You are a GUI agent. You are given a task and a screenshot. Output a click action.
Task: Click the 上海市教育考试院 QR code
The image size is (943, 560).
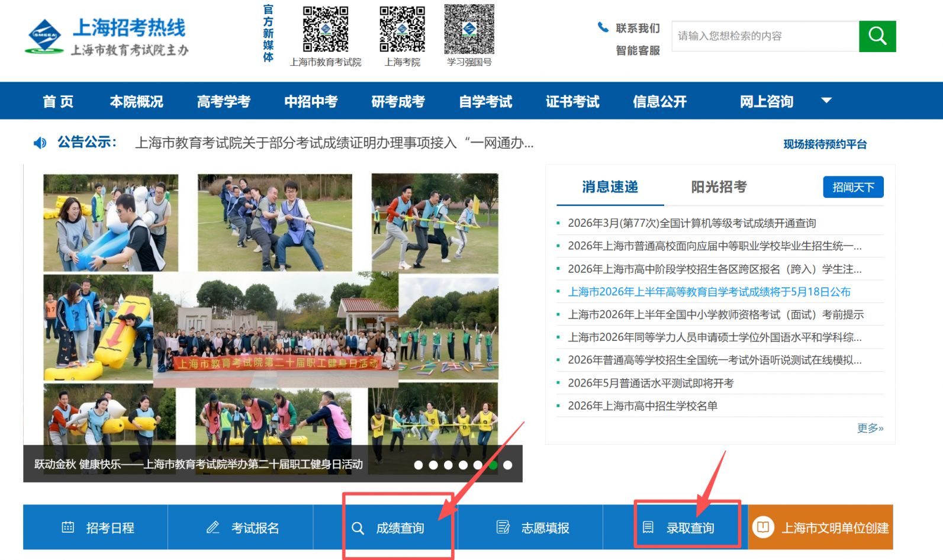tap(326, 29)
